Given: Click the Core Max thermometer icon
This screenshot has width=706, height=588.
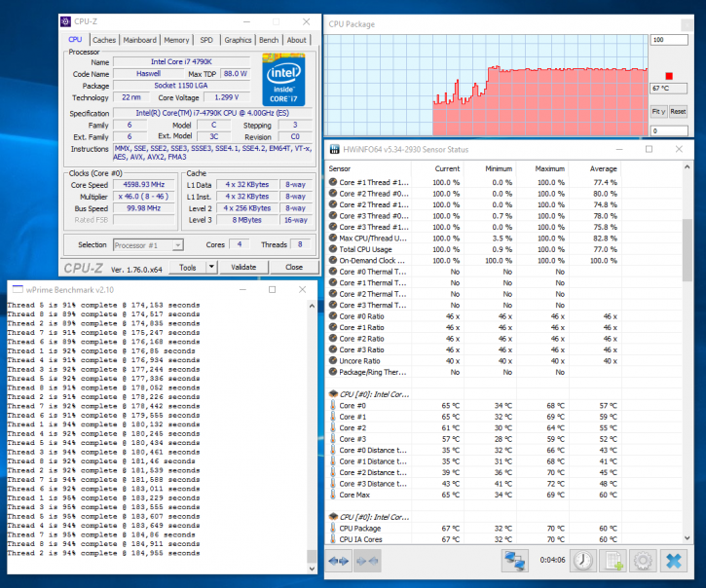Looking at the screenshot, I should pos(333,495).
